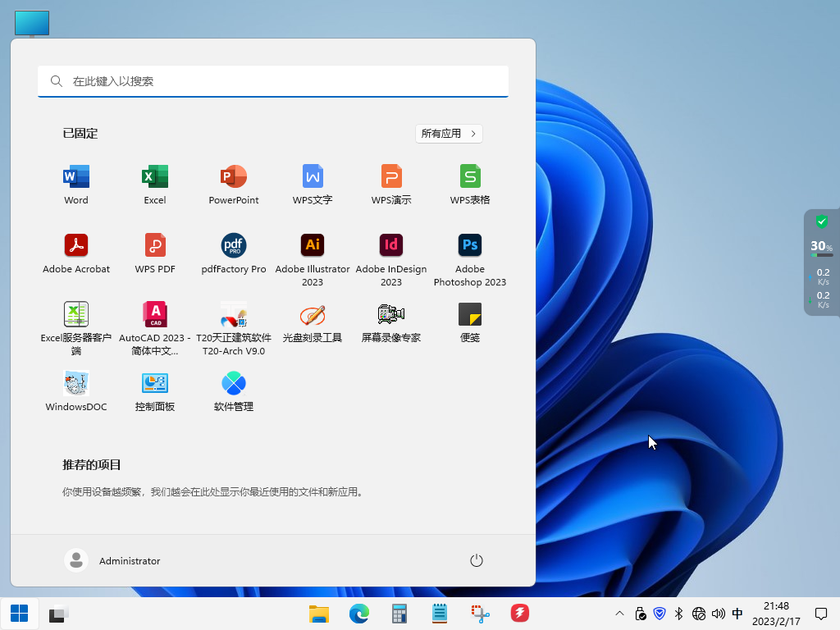This screenshot has width=840, height=630.
Task: Open Word from pinned apps
Action: click(x=76, y=185)
